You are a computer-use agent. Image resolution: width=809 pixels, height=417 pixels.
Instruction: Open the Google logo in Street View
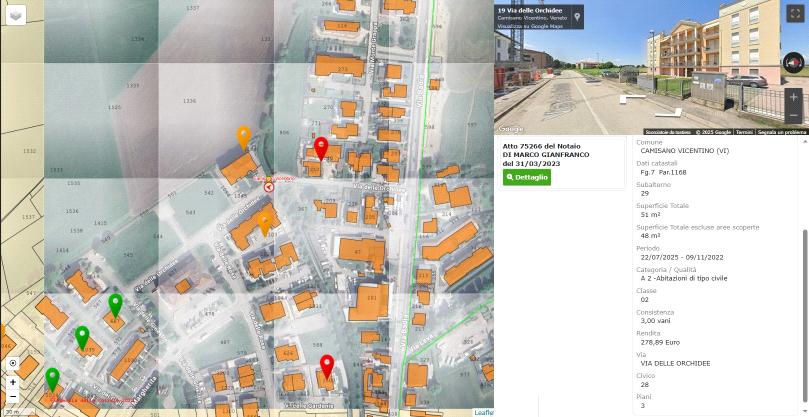tap(511, 129)
